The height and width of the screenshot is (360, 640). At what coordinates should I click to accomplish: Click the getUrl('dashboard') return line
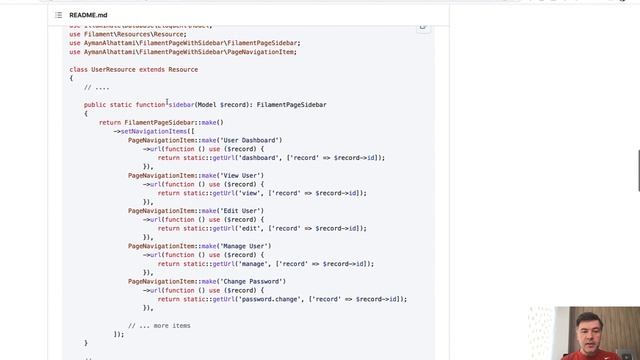pos(271,158)
